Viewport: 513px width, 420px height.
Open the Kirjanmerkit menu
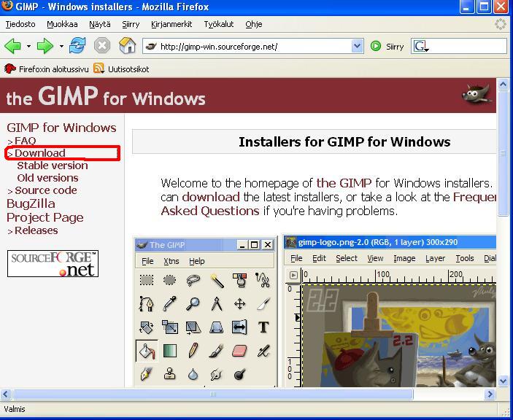pos(171,24)
